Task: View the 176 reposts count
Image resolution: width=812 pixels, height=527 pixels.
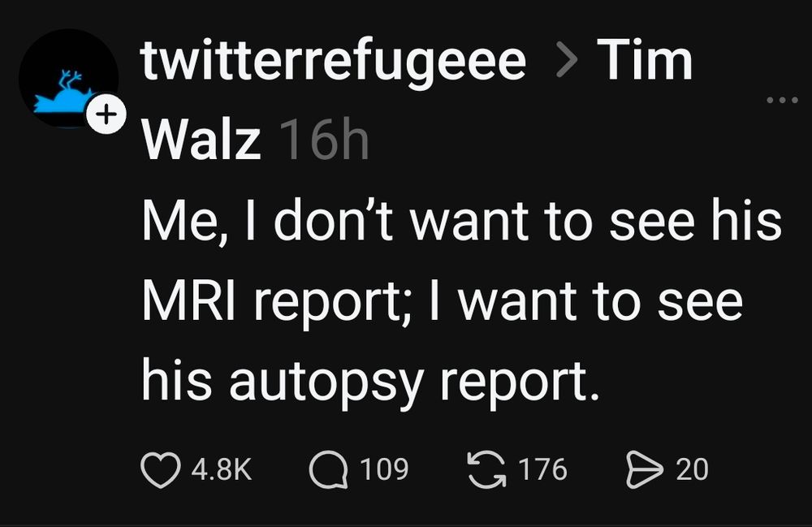Action: click(542, 470)
